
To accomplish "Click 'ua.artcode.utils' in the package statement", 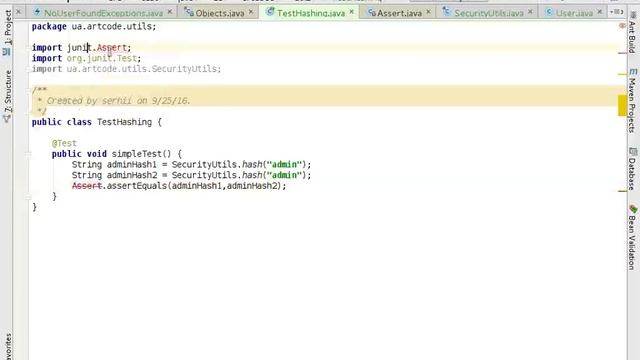I will click(111, 27).
